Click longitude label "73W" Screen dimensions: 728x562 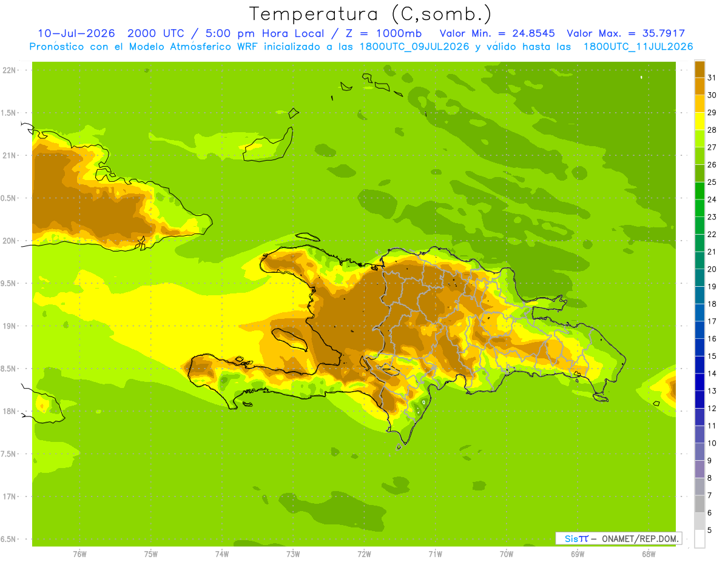(293, 554)
